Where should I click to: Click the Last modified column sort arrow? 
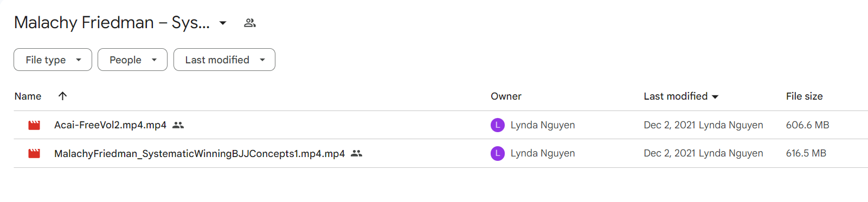click(715, 97)
